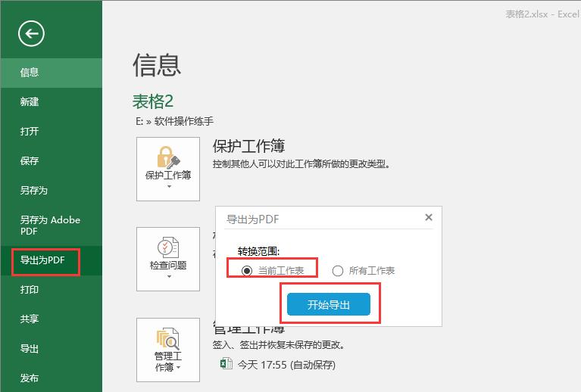The image size is (581, 392).
Task: Select the 当前工作表 radio button
Action: click(247, 270)
